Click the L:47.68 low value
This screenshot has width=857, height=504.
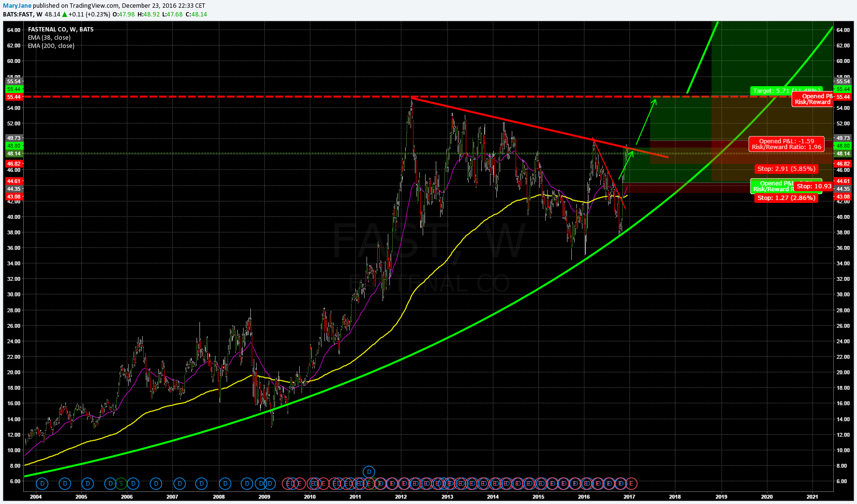tap(172, 15)
